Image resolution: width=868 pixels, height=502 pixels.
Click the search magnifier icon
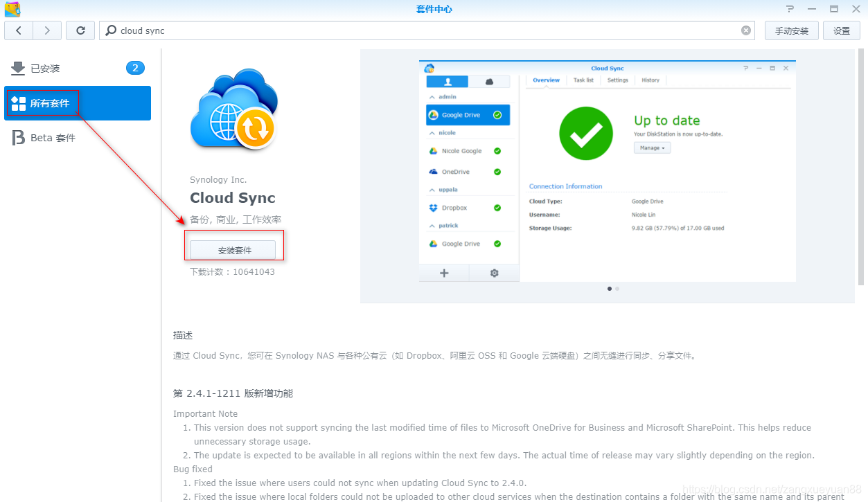click(x=111, y=30)
